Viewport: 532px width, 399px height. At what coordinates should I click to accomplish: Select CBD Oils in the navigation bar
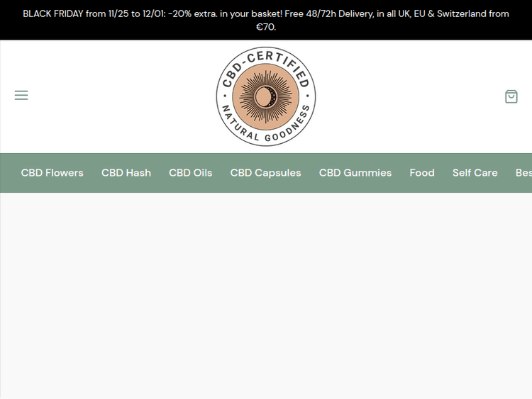pos(190,173)
